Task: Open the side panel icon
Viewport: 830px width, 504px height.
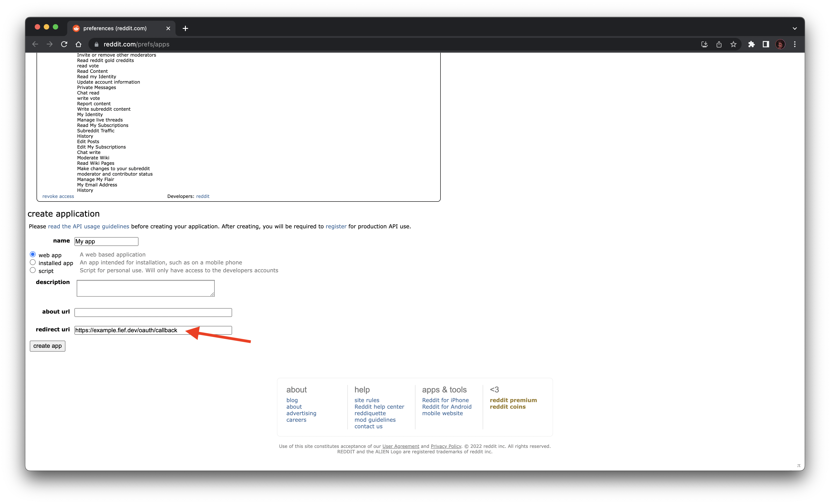Action: click(x=766, y=44)
